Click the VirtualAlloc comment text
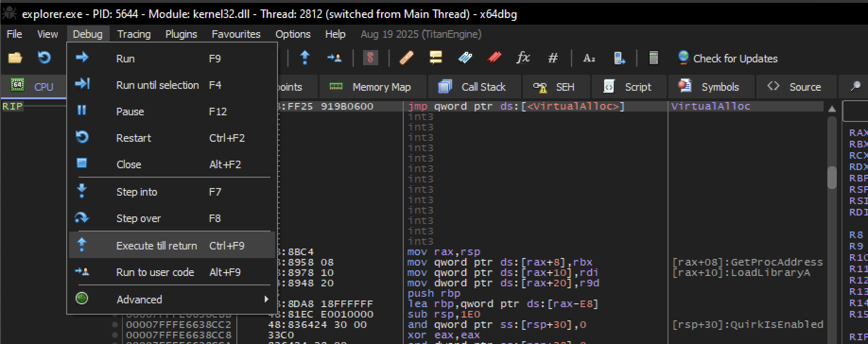868x344 pixels. point(711,106)
